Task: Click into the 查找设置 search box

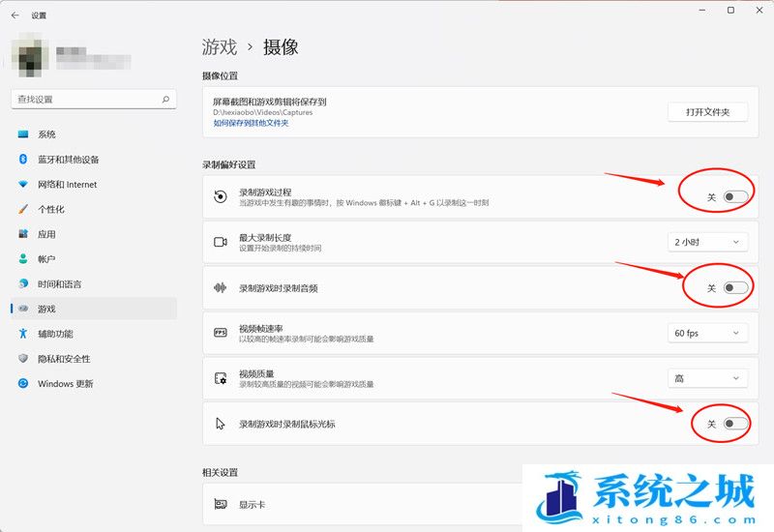Action: [93, 100]
